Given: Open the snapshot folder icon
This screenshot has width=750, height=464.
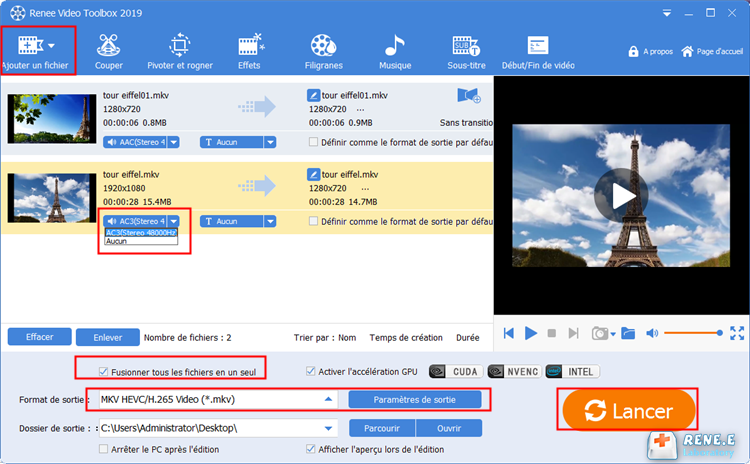Looking at the screenshot, I should (x=628, y=333).
